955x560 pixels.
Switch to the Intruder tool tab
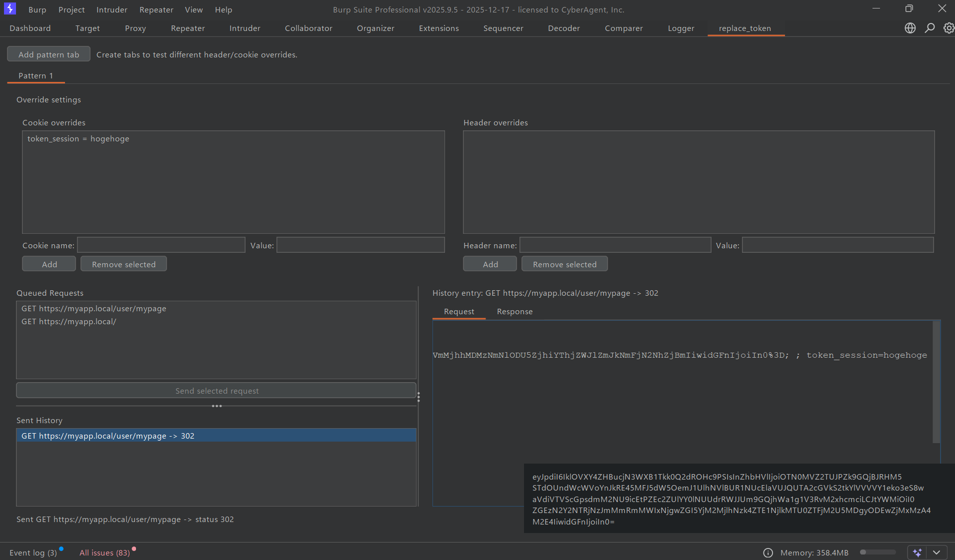click(245, 28)
